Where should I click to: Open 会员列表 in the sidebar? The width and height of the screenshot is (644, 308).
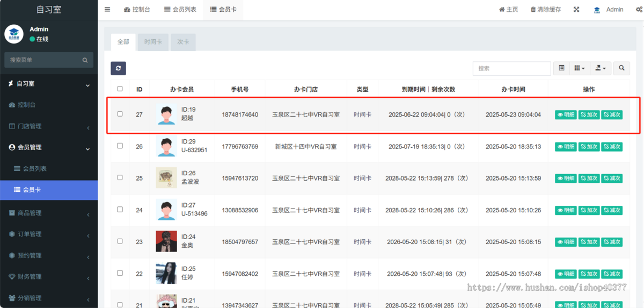coord(49,169)
